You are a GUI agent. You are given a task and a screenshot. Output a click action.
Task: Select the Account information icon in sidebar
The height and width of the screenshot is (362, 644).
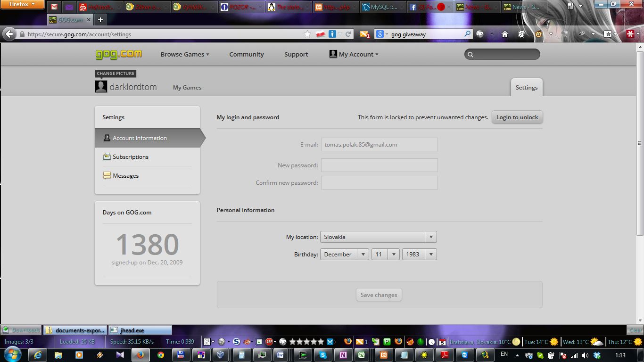[x=107, y=138]
